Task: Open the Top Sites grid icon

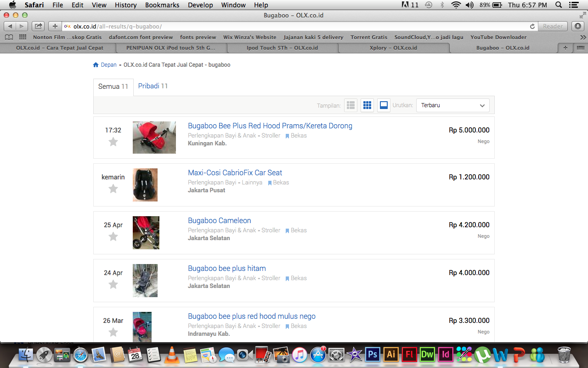Action: coord(23,37)
